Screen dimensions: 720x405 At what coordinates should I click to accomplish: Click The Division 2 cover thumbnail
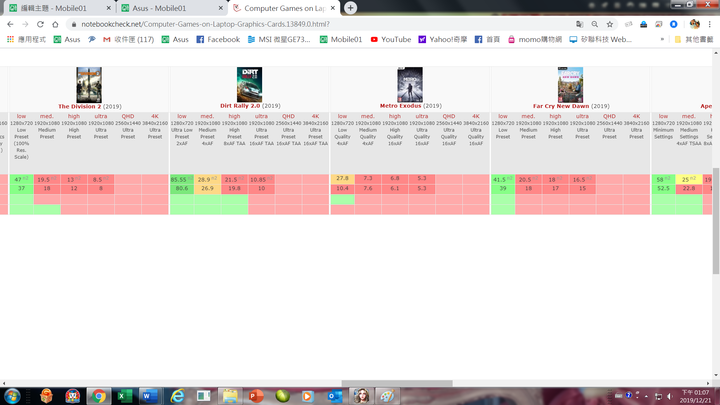[x=89, y=85]
